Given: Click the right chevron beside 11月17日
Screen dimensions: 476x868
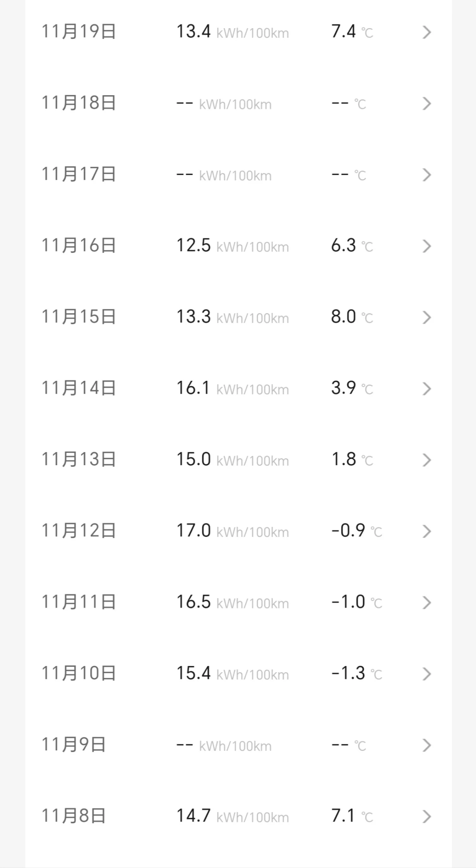Looking at the screenshot, I should point(426,175).
